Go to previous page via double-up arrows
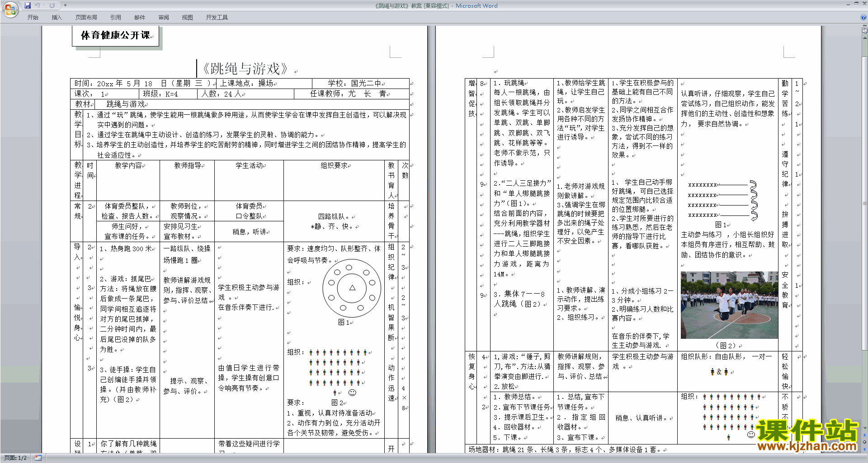 point(865,435)
